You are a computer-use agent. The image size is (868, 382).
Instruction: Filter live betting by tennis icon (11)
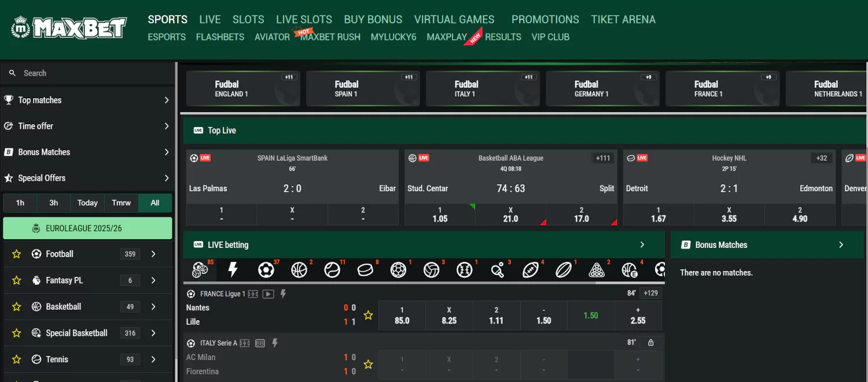[332, 270]
